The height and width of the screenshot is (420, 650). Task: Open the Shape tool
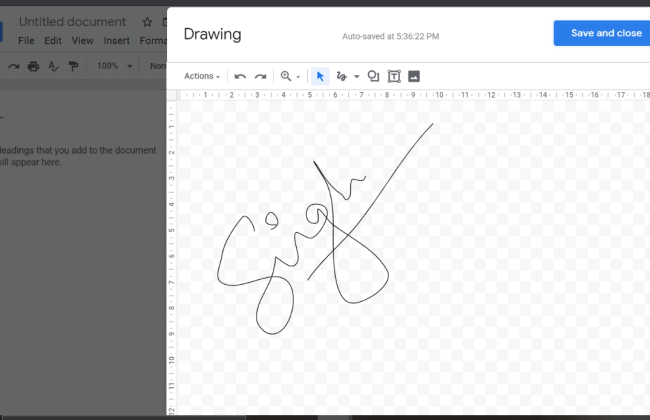(374, 76)
